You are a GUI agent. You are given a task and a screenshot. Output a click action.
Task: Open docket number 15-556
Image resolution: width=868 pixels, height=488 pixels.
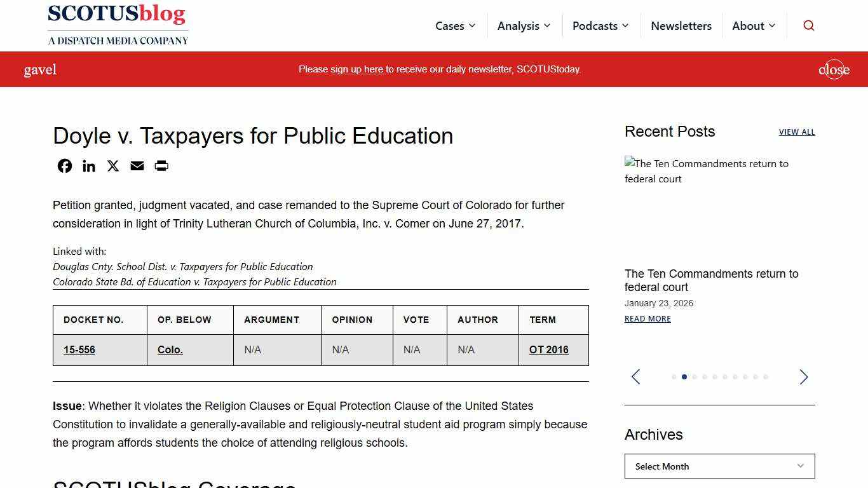79,349
